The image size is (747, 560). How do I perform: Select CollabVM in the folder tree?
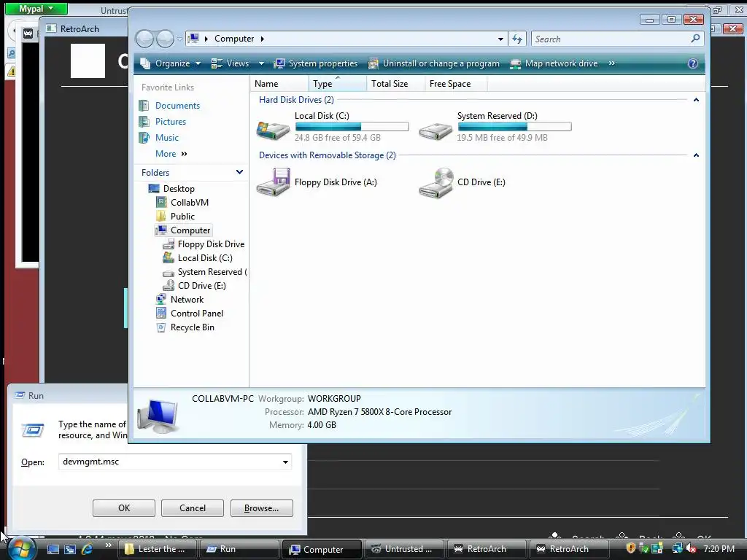pyautogui.click(x=189, y=203)
